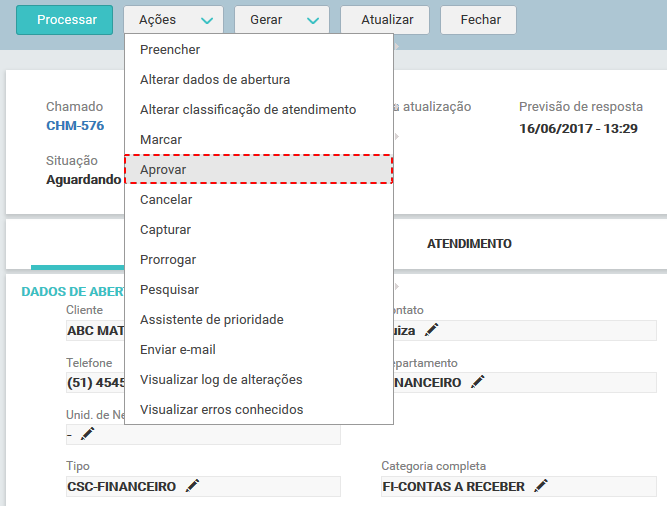Open the CHM-576 ticket link
The width and height of the screenshot is (667, 506).
pyautogui.click(x=75, y=126)
